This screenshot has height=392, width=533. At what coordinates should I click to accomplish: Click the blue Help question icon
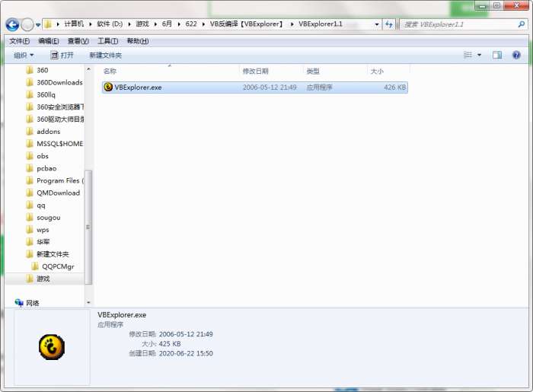coord(516,55)
